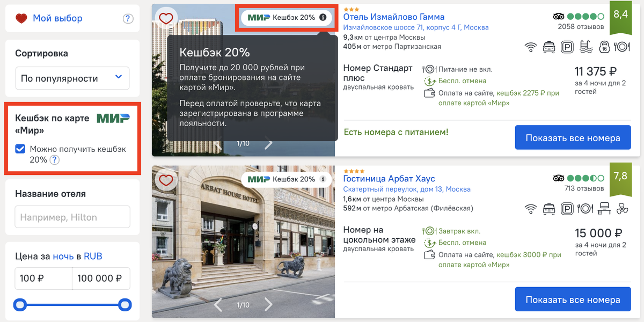Click the Wi-Fi amenity icon for Izmailovo Gamma
The width and height of the screenshot is (644, 322).
pos(531,47)
